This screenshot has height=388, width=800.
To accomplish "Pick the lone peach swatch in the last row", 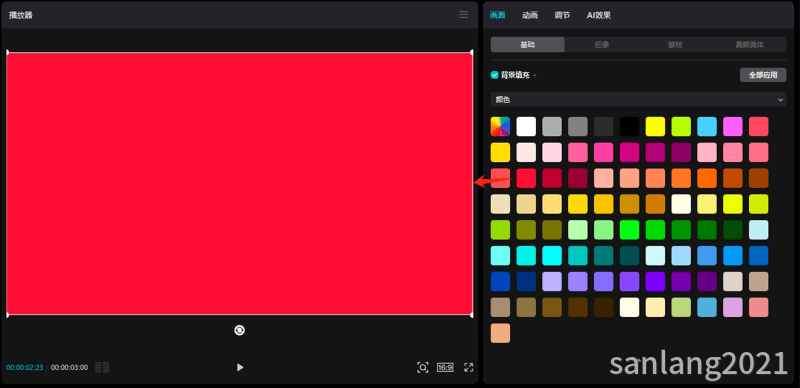I will coord(501,333).
